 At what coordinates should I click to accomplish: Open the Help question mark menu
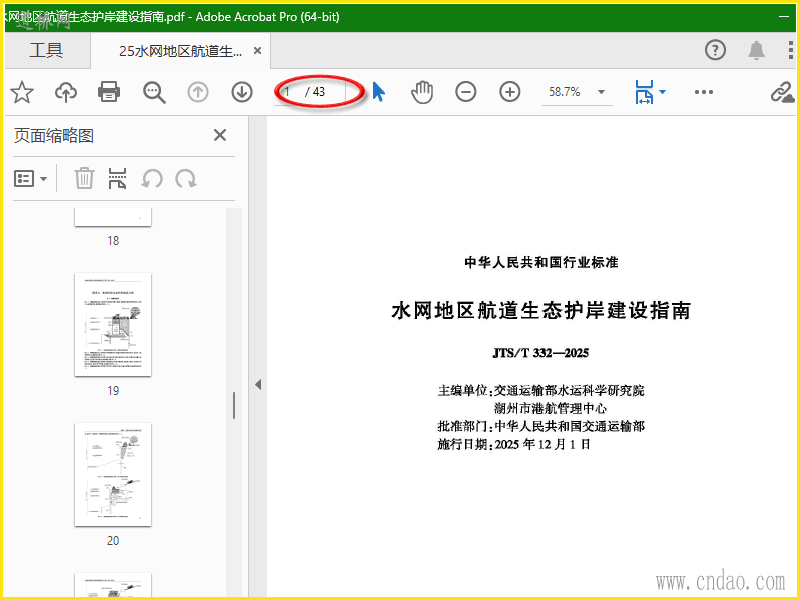[x=715, y=50]
